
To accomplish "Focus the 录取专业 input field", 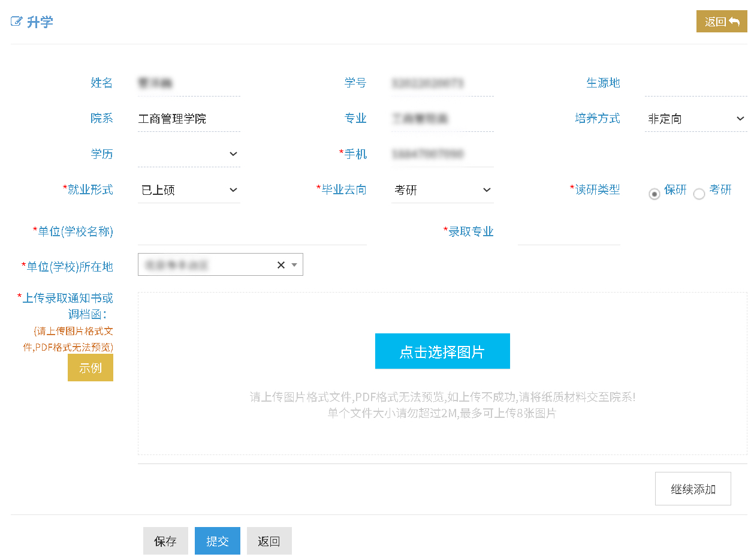I will click(568, 233).
